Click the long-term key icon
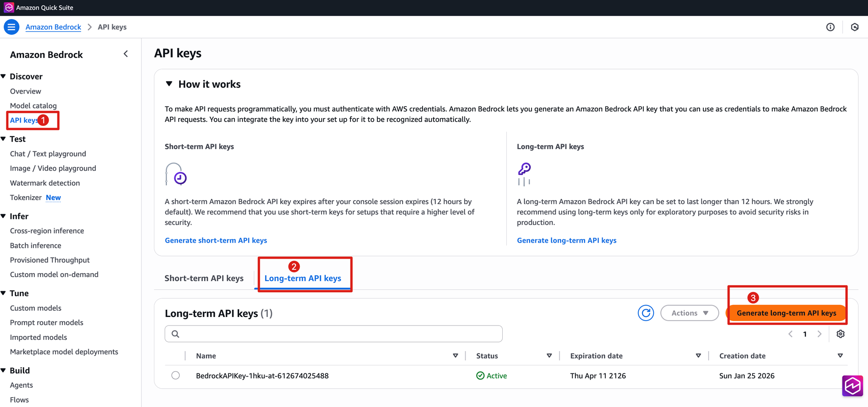This screenshot has width=868, height=407. (524, 174)
